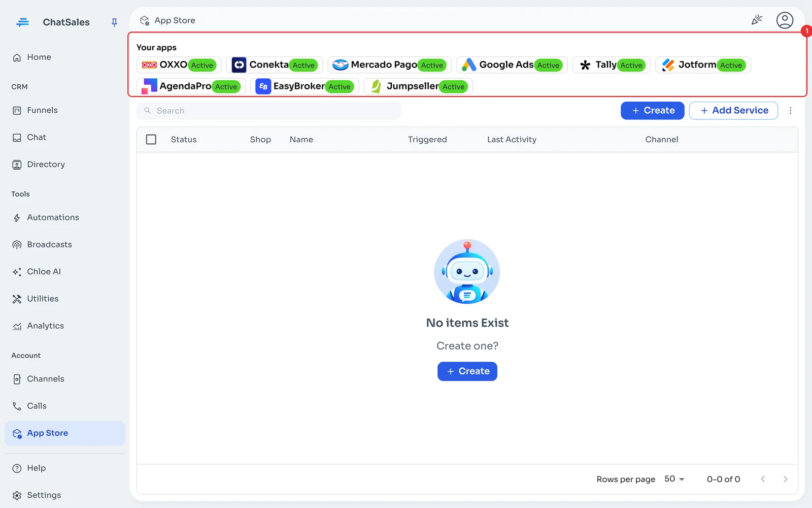Click the Search input field
Screen dimensions: 812x508
[269, 111]
